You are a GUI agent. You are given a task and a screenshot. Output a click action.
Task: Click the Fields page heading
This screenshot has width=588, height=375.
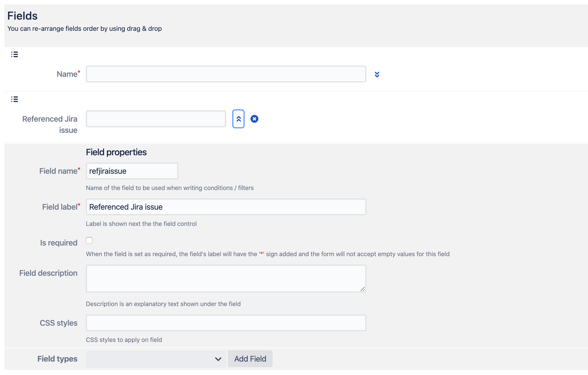[x=22, y=16]
